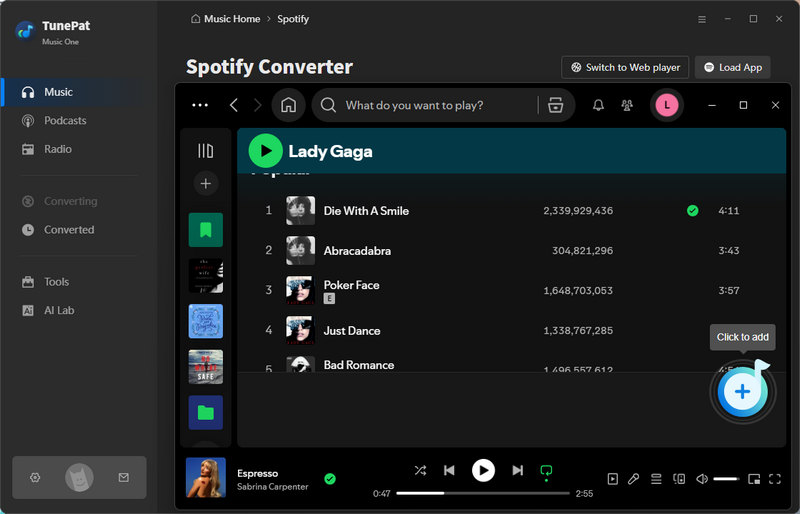The width and height of the screenshot is (800, 514).
Task: Click Switch to Web player button
Action: pyautogui.click(x=625, y=67)
